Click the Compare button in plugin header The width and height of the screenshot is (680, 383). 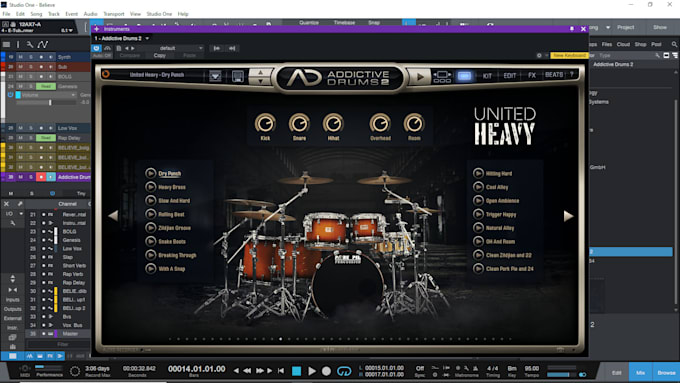(130, 56)
